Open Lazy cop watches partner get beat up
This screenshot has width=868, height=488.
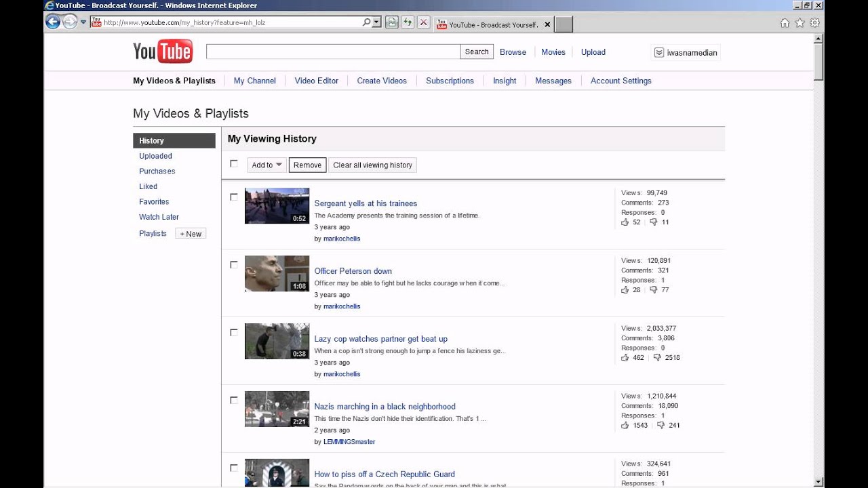(x=380, y=339)
